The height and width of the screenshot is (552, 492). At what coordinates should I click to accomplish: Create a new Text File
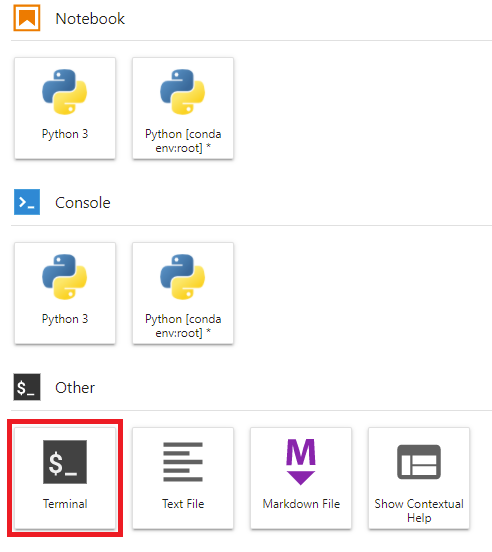pos(183,478)
